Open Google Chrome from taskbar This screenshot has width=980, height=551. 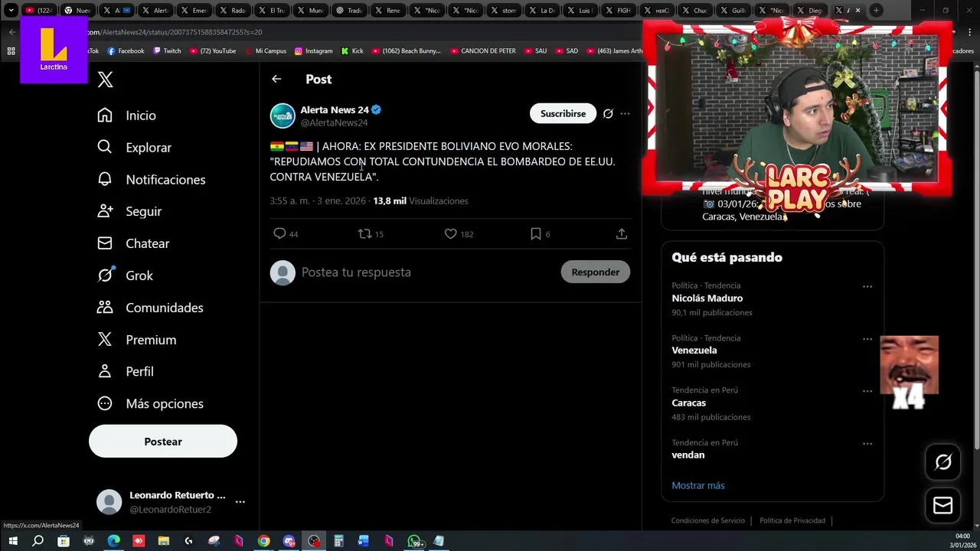tap(263, 541)
